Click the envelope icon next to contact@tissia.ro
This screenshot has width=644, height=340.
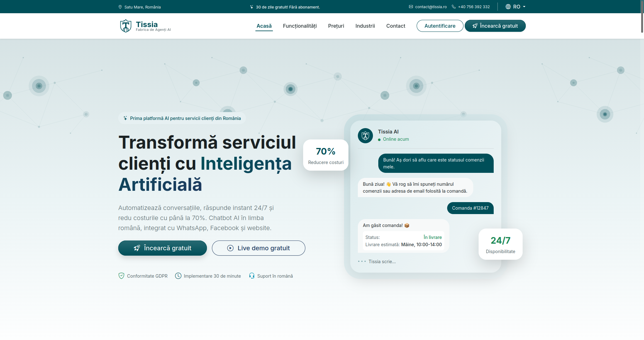pos(411,6)
